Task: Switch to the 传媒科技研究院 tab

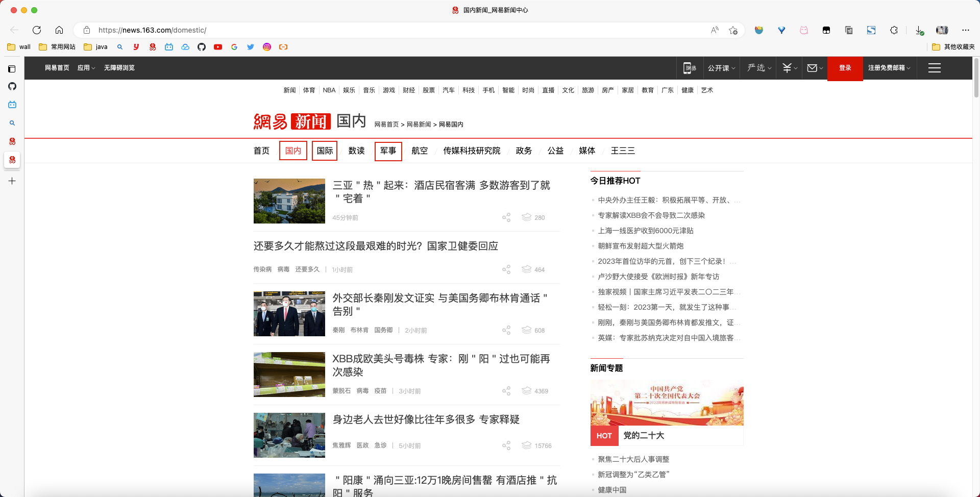Action: click(472, 151)
